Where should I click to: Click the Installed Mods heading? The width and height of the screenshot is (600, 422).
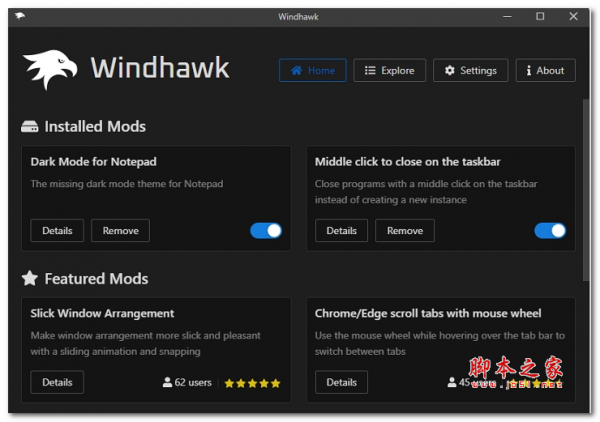point(95,127)
